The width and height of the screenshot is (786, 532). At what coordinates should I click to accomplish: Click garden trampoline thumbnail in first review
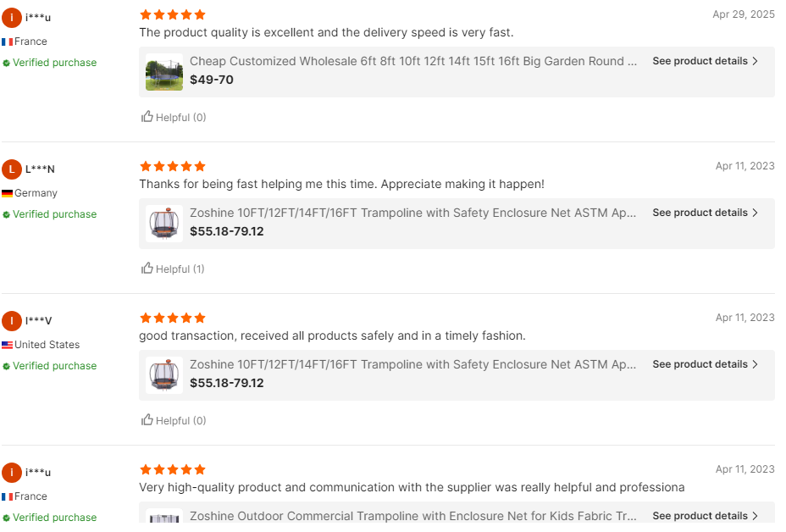pyautogui.click(x=164, y=72)
